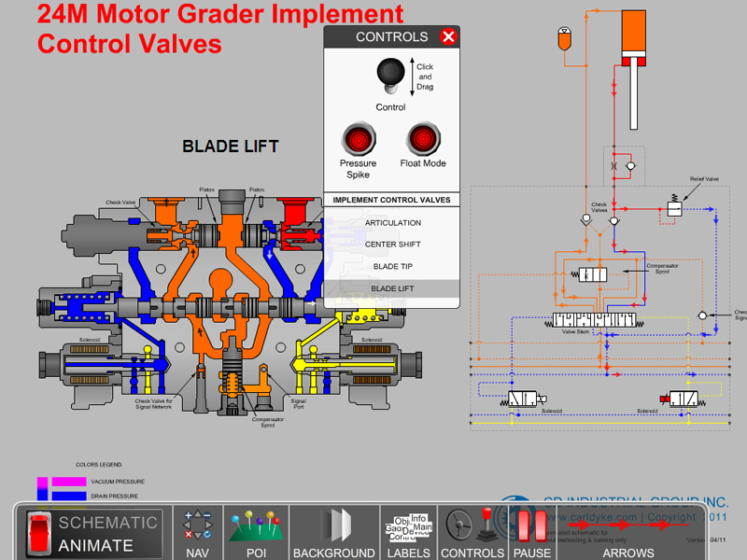
Task: Click the 'Check Valves' label in the schematic
Action: [599, 207]
